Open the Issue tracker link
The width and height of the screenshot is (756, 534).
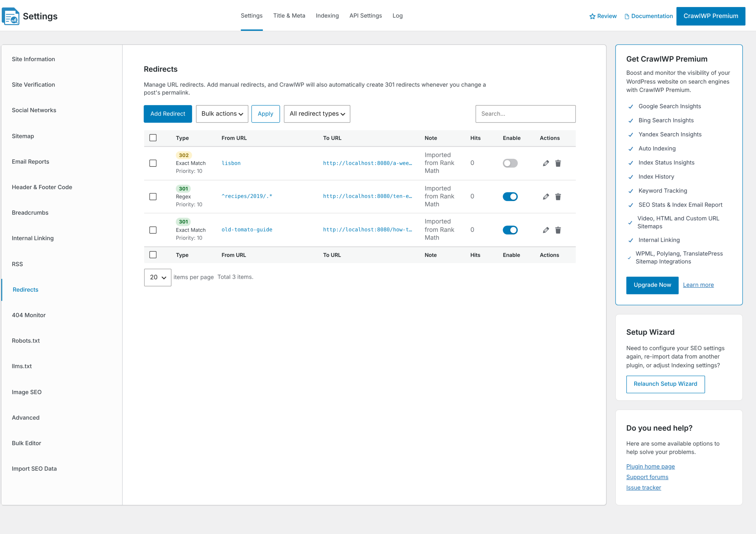coord(643,488)
